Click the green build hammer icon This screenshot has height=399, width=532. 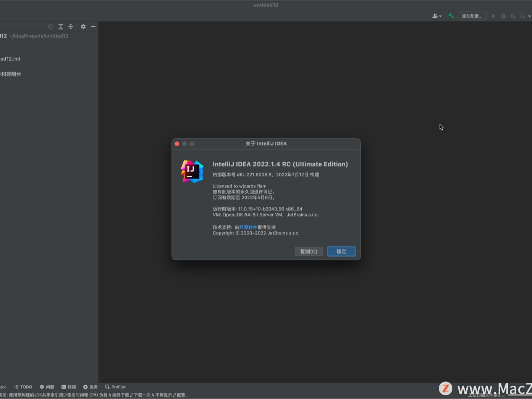coord(451,16)
